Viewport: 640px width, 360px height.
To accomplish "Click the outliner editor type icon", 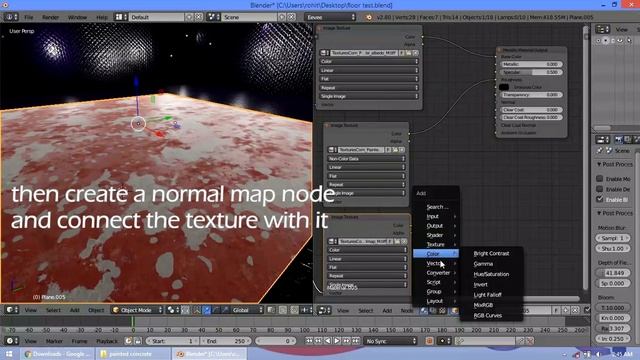I will pyautogui.click(x=602, y=29).
